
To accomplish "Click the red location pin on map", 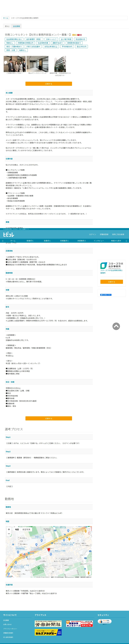I will tap(49, 550).
